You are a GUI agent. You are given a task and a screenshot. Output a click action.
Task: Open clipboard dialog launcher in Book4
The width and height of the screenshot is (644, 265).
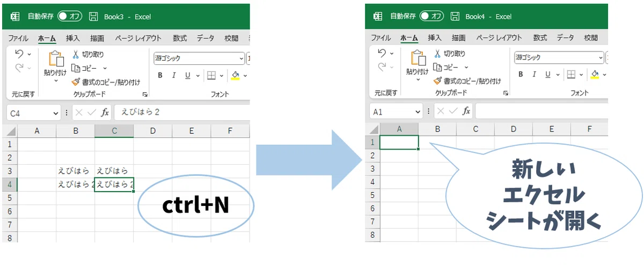[x=506, y=93]
